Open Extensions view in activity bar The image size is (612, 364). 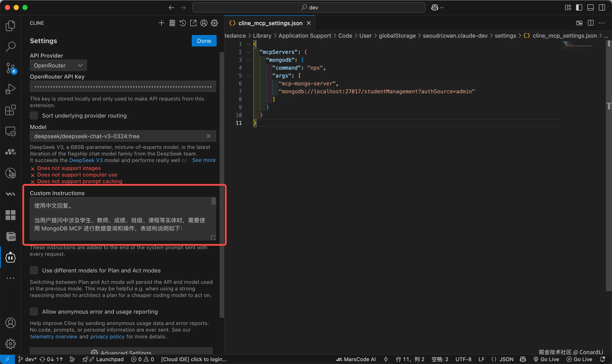[x=10, y=110]
